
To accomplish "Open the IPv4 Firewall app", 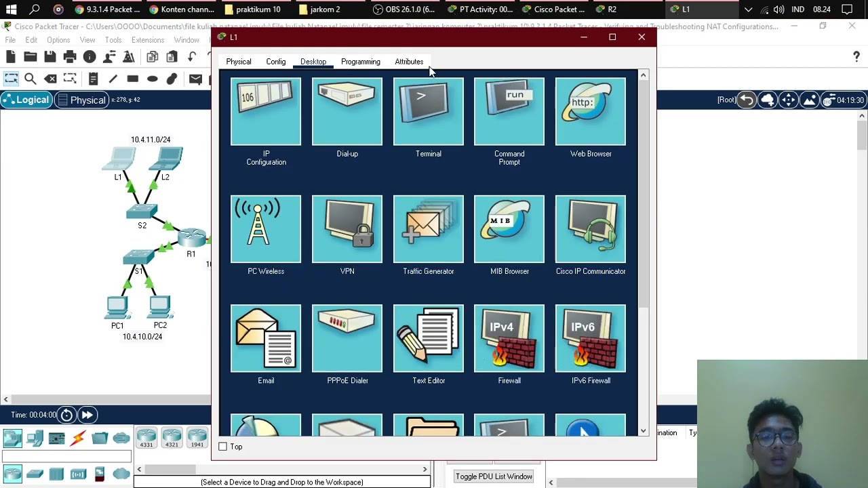I will pos(509,338).
